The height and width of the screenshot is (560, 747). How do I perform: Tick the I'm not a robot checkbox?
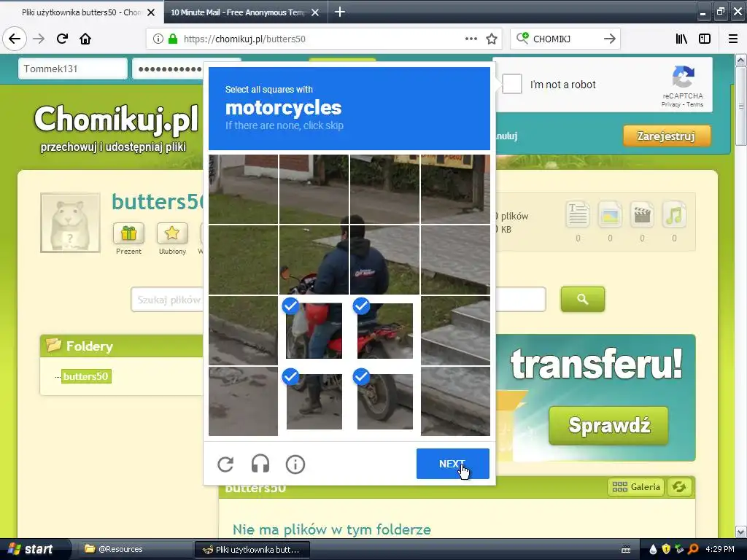click(x=512, y=85)
